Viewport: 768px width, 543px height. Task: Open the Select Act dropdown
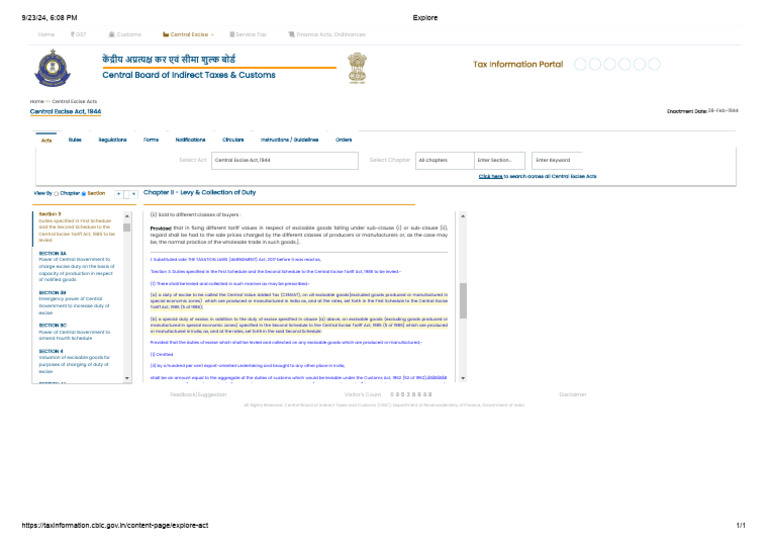(285, 161)
